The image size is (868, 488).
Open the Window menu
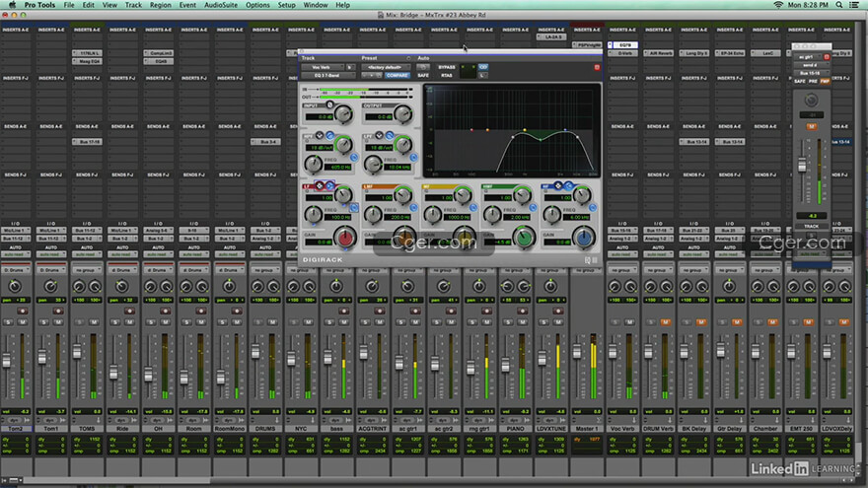(x=316, y=5)
